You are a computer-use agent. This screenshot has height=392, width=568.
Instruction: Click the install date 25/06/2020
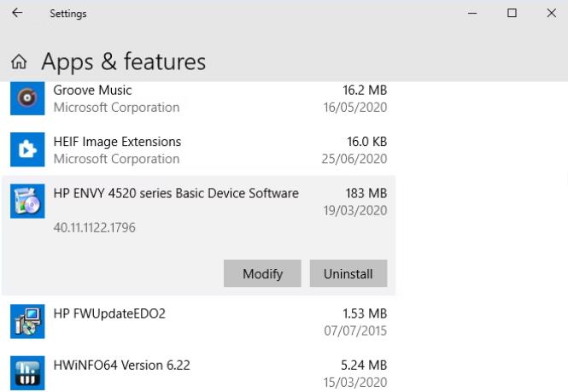coord(354,159)
